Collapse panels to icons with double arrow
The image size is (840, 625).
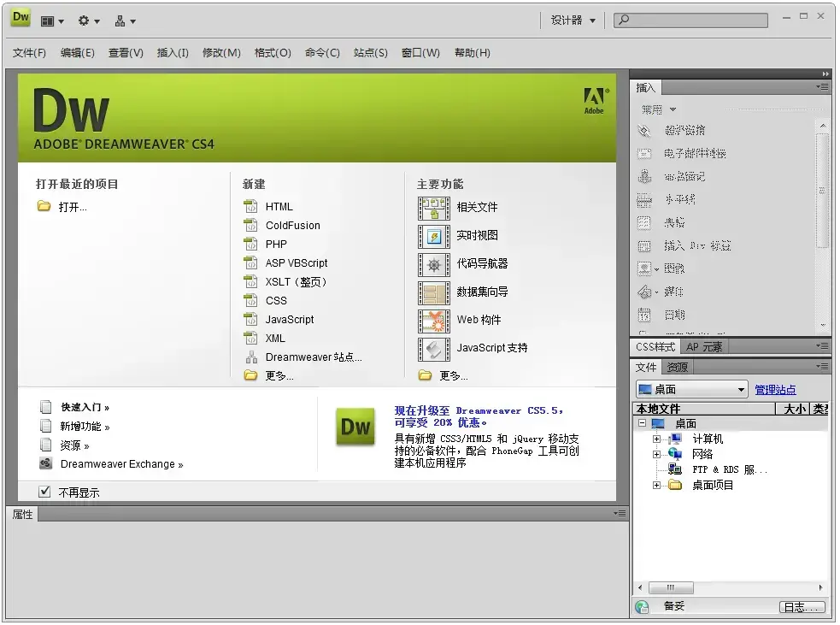pos(825,74)
